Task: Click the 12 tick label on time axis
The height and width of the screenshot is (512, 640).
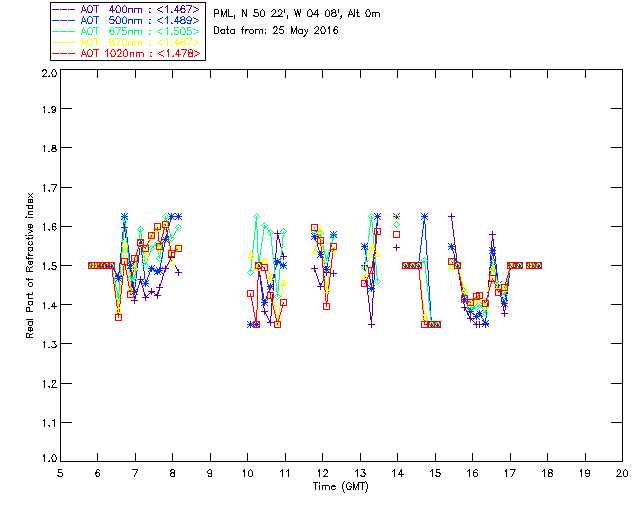Action: (322, 474)
